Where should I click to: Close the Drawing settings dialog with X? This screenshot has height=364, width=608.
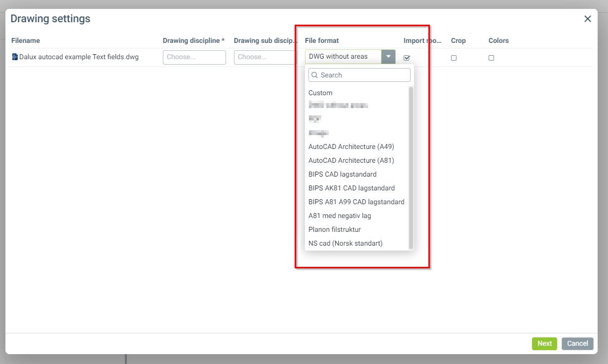click(587, 19)
